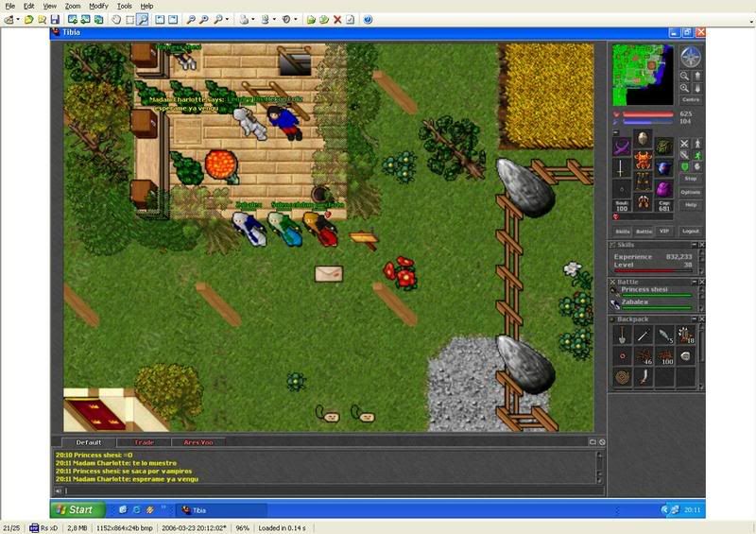Click the chat message input field
This screenshot has width=756, height=534.
tap(334, 491)
